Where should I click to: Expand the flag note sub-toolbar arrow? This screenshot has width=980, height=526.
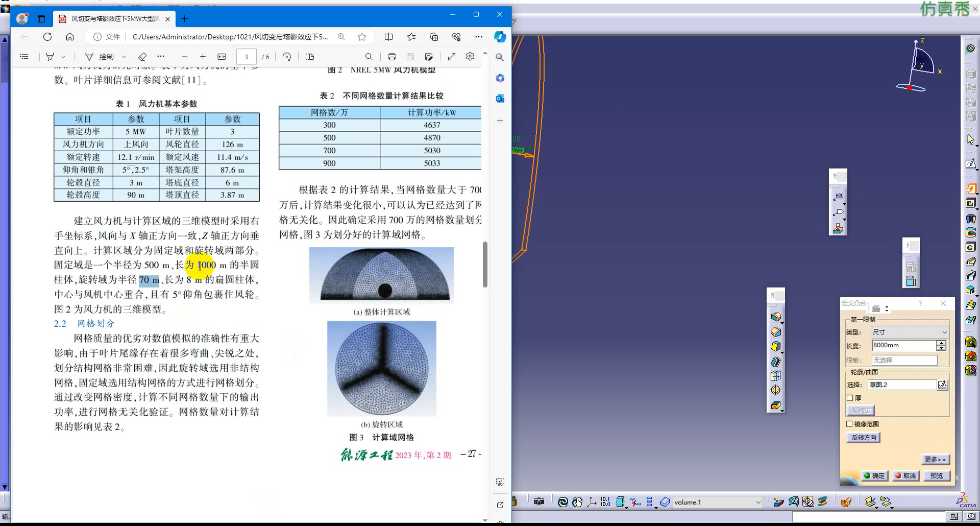(x=844, y=220)
